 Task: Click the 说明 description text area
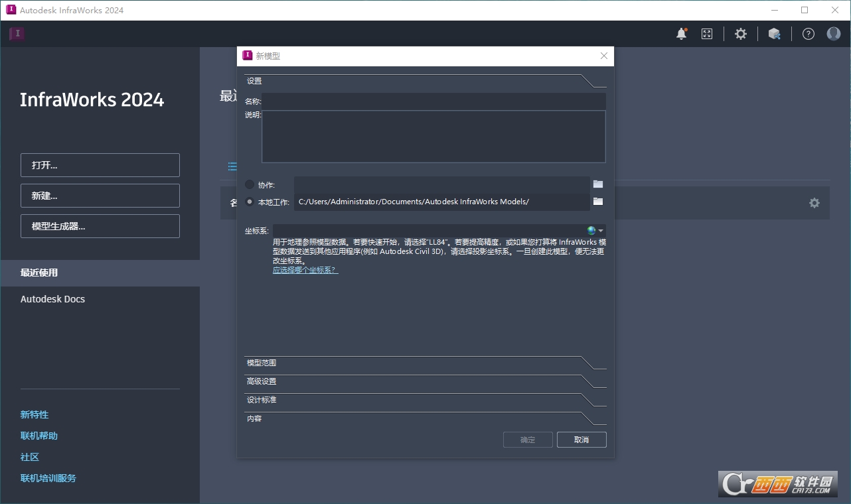[x=433, y=137]
